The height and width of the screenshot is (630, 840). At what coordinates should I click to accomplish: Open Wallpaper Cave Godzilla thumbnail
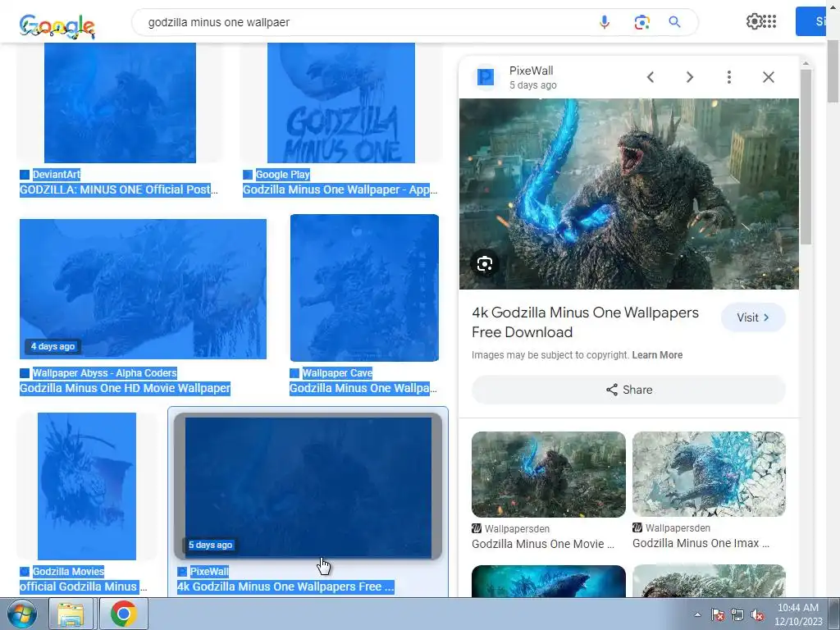tap(364, 288)
